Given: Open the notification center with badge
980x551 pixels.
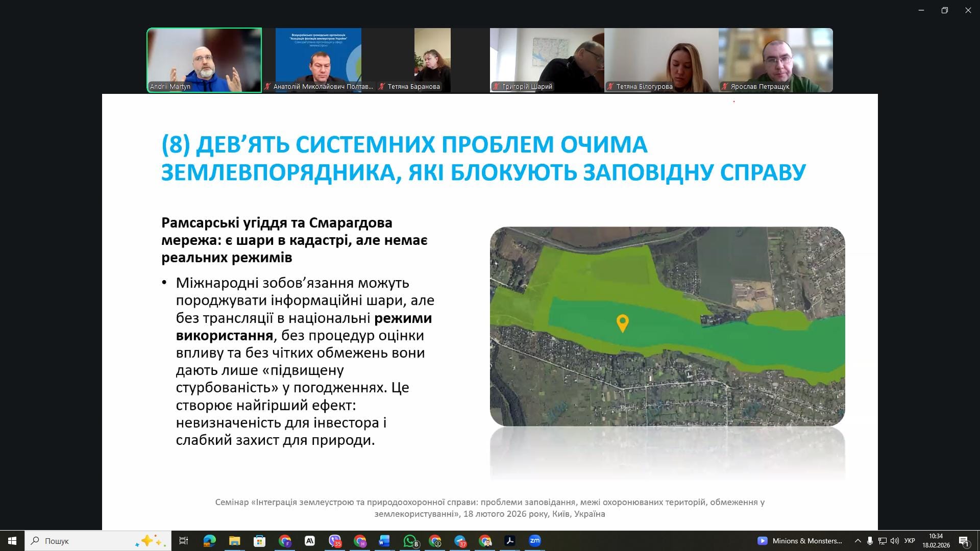Looking at the screenshot, I should 964,541.
